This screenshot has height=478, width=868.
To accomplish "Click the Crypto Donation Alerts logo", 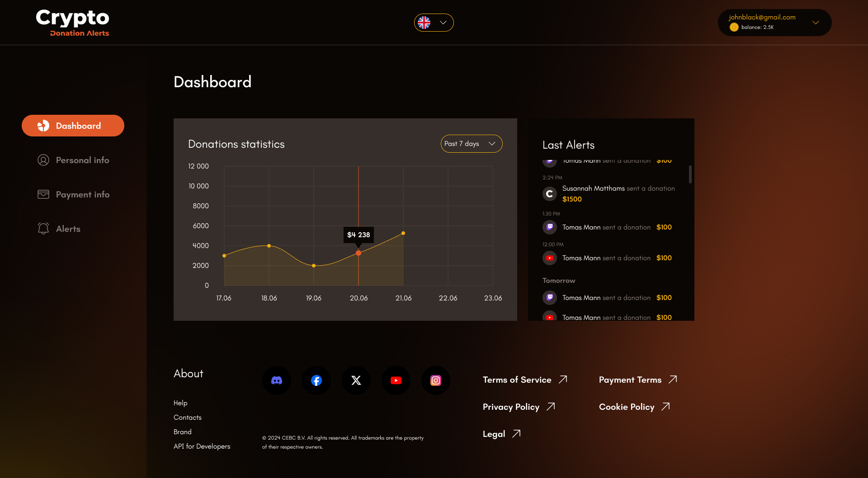I will pyautogui.click(x=72, y=23).
